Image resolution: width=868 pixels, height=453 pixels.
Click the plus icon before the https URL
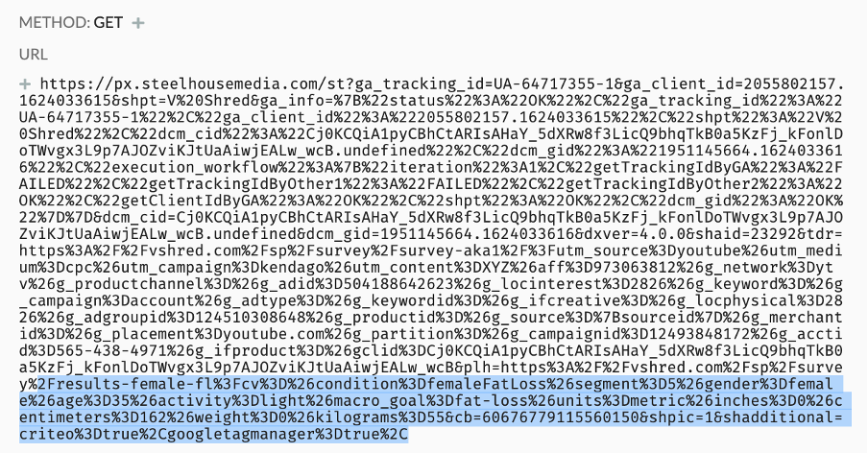tap(25, 84)
